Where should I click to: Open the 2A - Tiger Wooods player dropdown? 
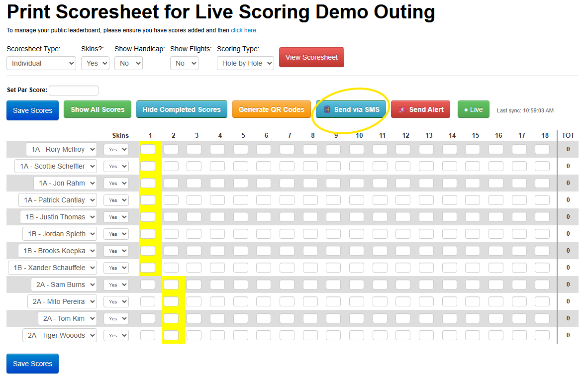(60, 335)
